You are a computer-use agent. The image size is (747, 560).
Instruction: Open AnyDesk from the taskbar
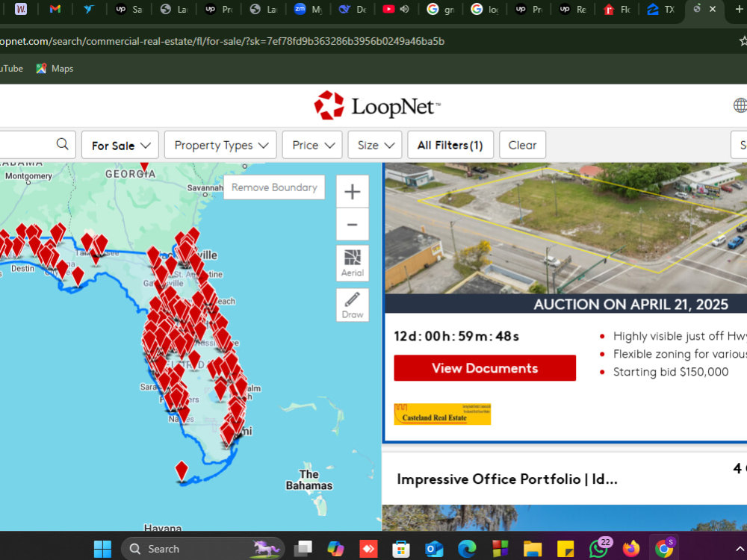(368, 549)
